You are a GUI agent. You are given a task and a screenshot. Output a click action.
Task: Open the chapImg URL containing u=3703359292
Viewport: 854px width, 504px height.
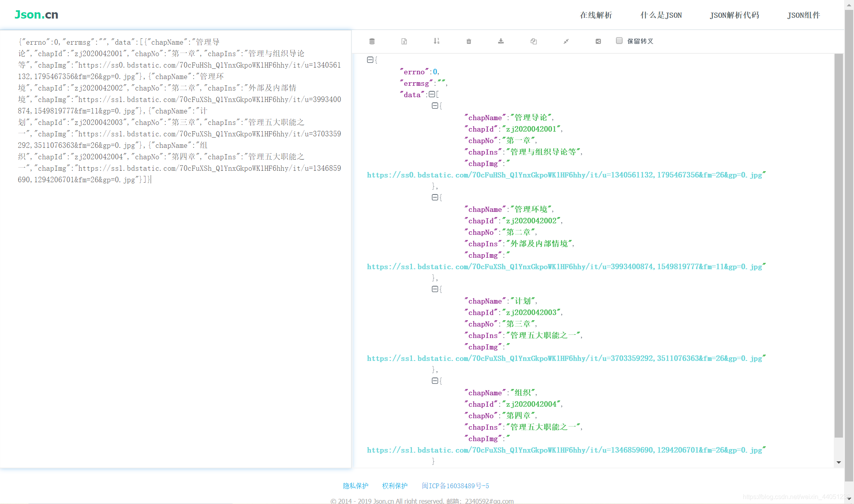[x=564, y=359]
